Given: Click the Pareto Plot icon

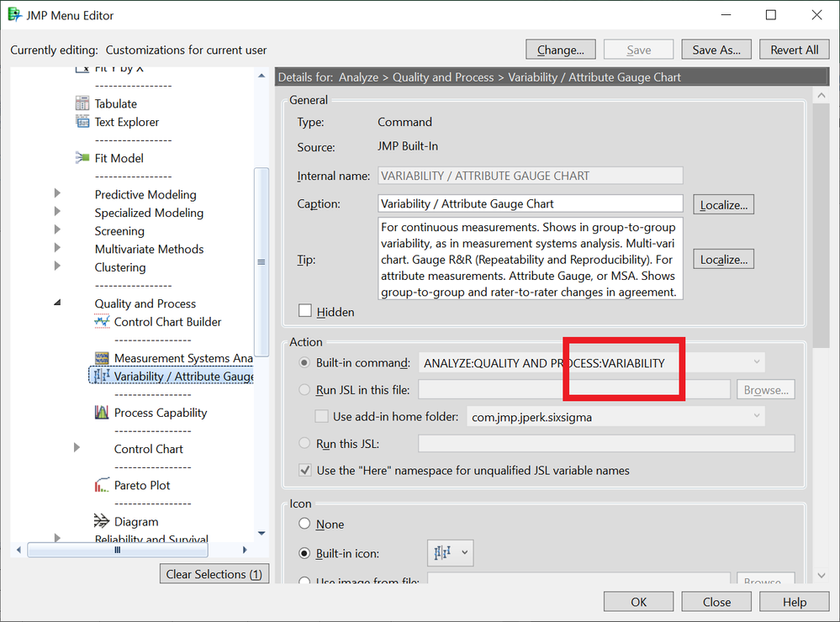Looking at the screenshot, I should coord(102,485).
